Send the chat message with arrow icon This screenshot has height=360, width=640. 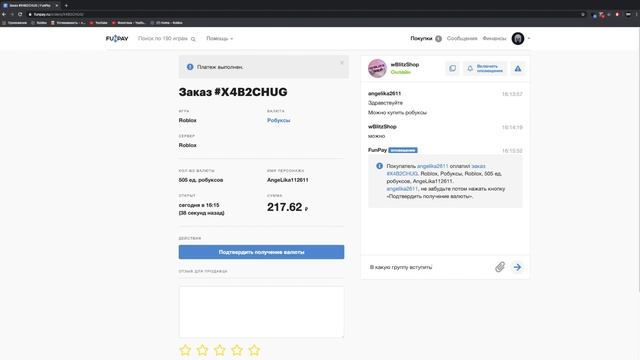tap(517, 267)
